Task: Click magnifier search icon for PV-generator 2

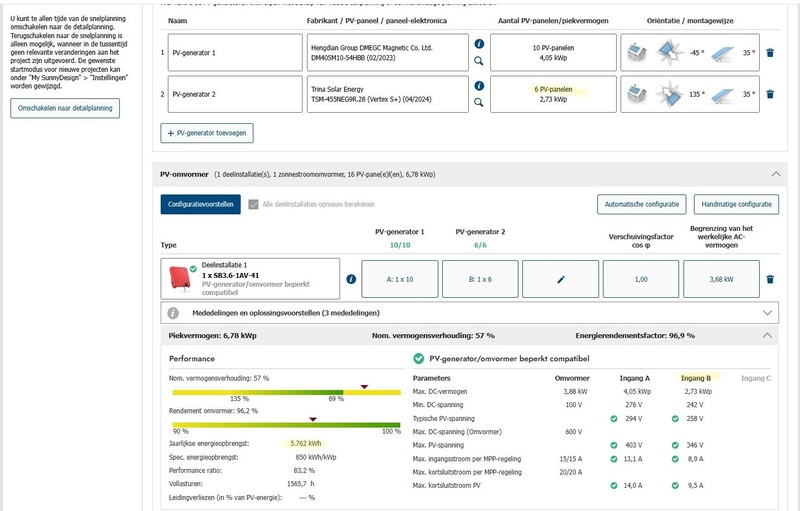Action: point(479,102)
